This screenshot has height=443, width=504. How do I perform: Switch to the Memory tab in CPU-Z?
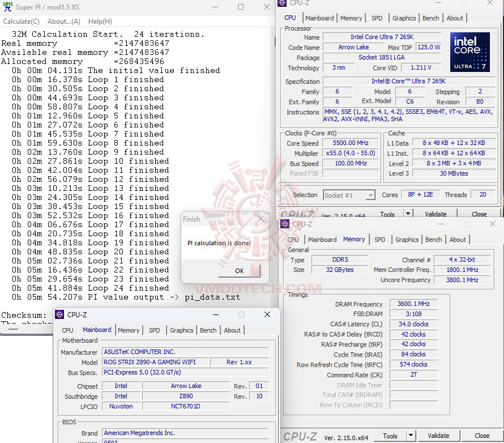tap(352, 18)
